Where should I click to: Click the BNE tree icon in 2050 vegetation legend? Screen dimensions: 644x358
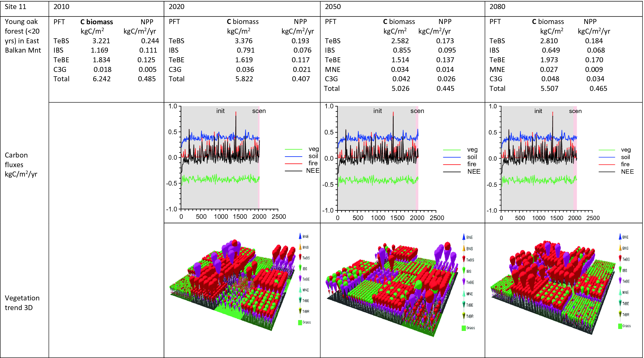pyautogui.click(x=464, y=237)
